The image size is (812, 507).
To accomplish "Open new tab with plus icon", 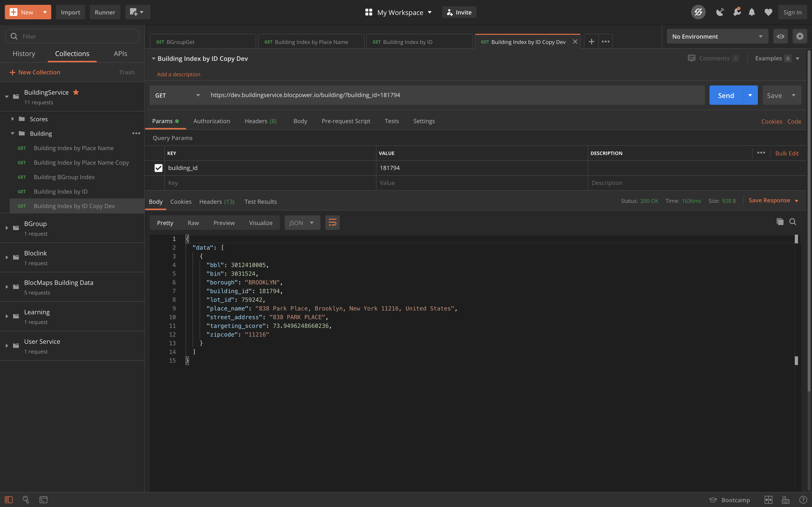I will tap(591, 42).
